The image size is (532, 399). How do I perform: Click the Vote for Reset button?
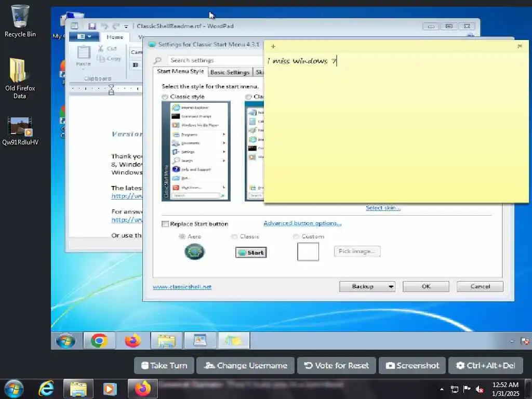[x=337, y=365]
